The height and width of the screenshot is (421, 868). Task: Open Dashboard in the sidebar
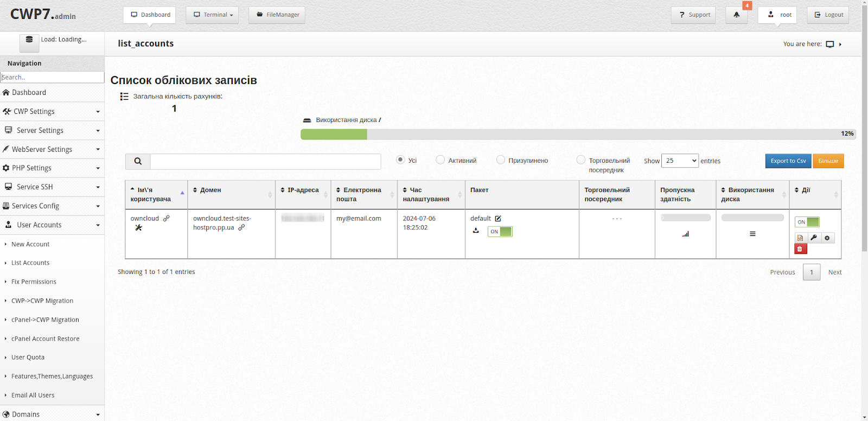click(x=52, y=93)
